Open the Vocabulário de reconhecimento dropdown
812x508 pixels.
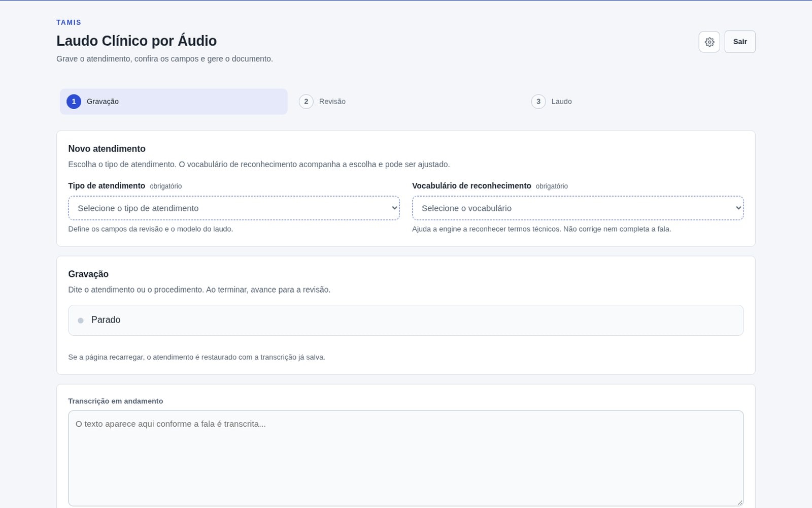click(578, 208)
